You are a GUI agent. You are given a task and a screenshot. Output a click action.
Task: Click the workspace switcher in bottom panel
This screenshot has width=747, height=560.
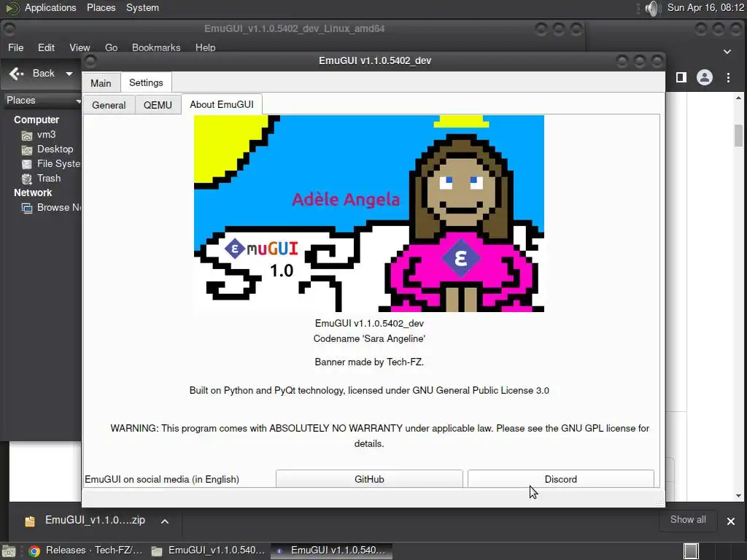[692, 551]
